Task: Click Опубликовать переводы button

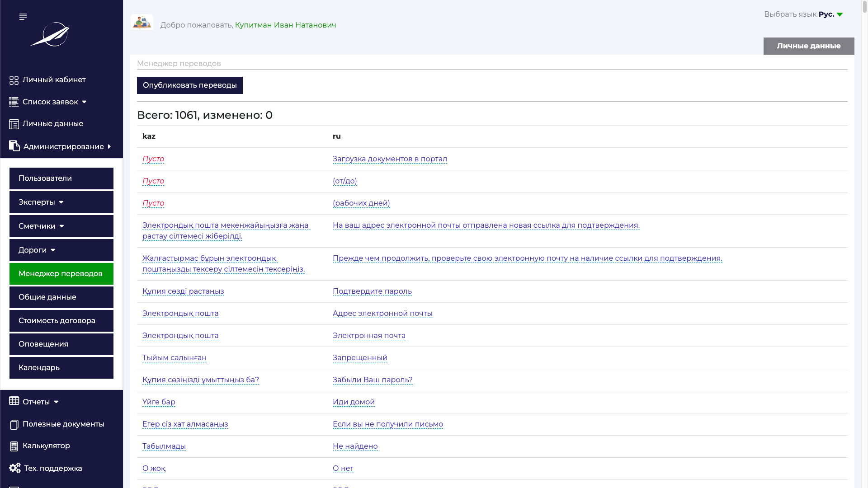Action: coord(189,85)
